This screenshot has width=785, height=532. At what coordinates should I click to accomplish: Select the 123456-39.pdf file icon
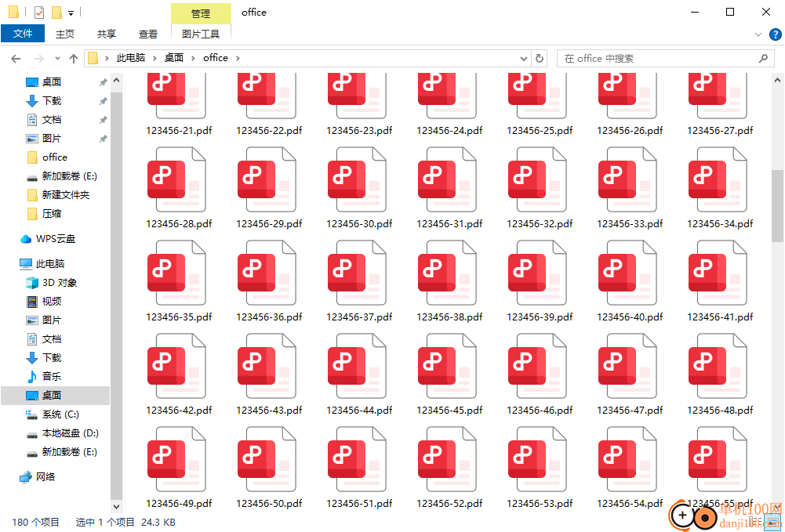[x=537, y=273]
